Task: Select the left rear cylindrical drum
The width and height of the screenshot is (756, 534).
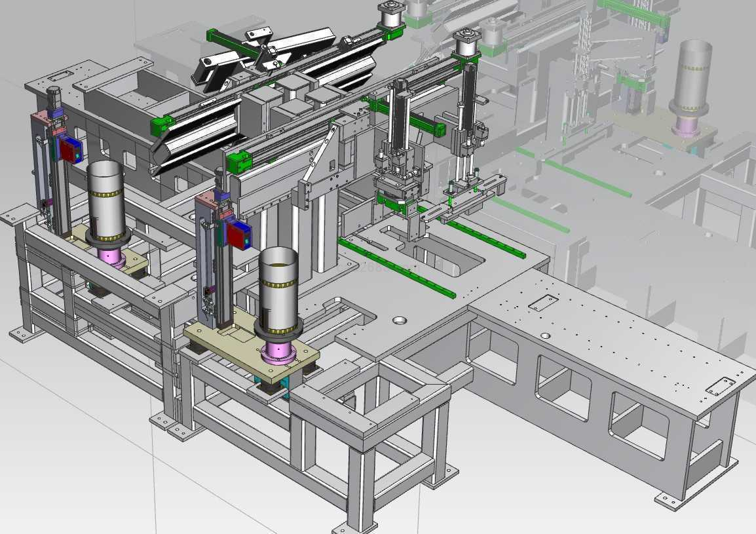Action: 105,195
